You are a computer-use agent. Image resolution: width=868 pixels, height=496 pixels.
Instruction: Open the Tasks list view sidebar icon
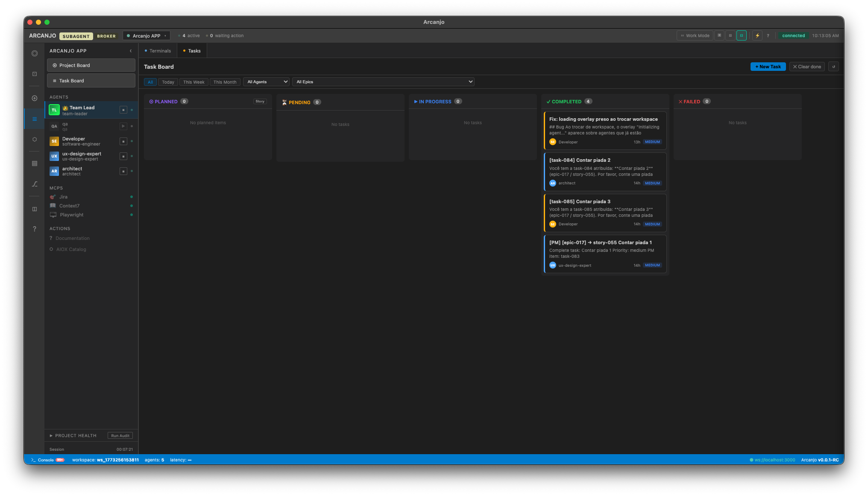point(34,119)
